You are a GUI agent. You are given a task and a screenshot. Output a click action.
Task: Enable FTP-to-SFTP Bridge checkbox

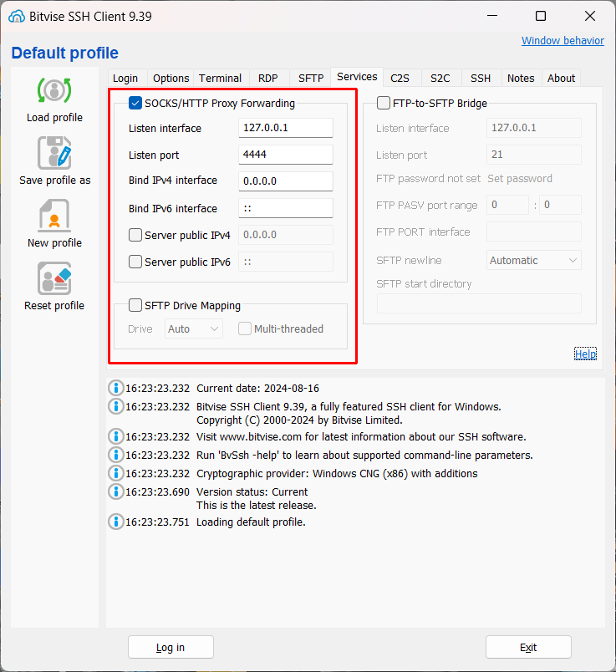(384, 104)
